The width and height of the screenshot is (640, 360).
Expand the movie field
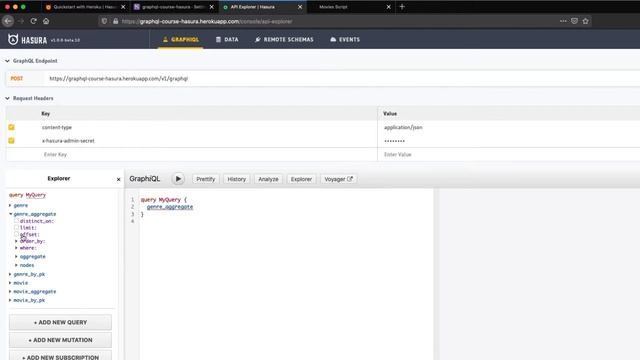(10, 283)
